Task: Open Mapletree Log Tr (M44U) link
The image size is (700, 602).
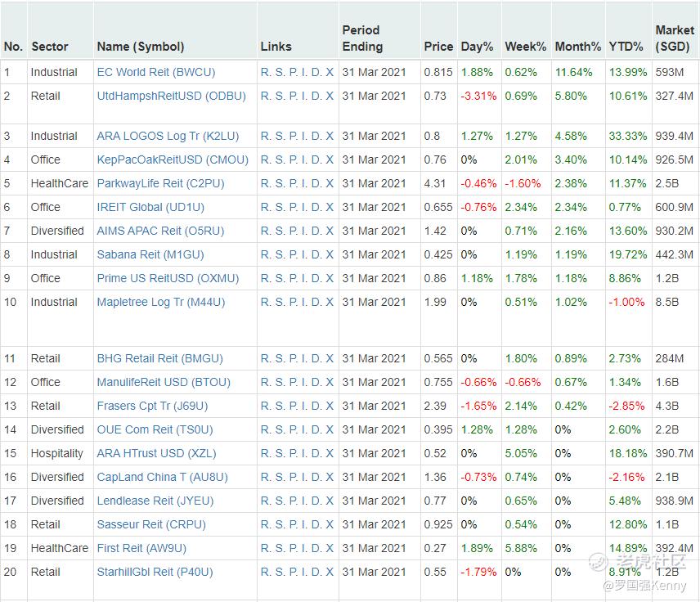Action: coord(161,303)
